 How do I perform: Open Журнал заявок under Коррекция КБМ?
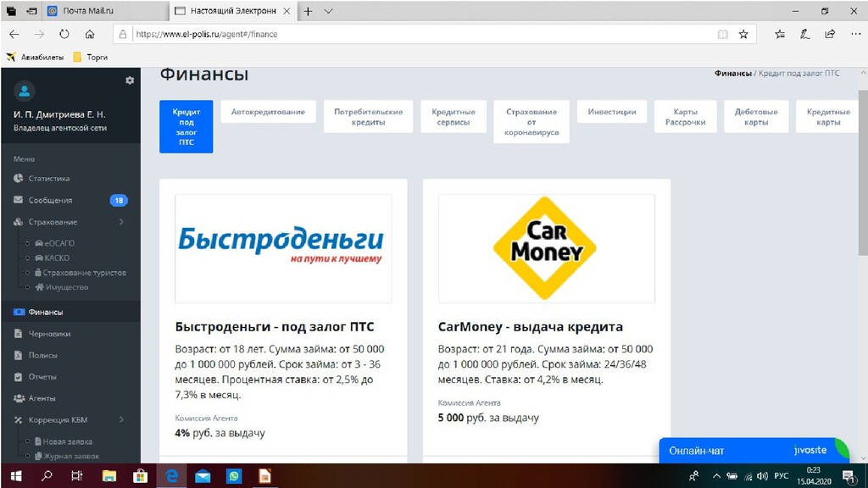point(67,456)
